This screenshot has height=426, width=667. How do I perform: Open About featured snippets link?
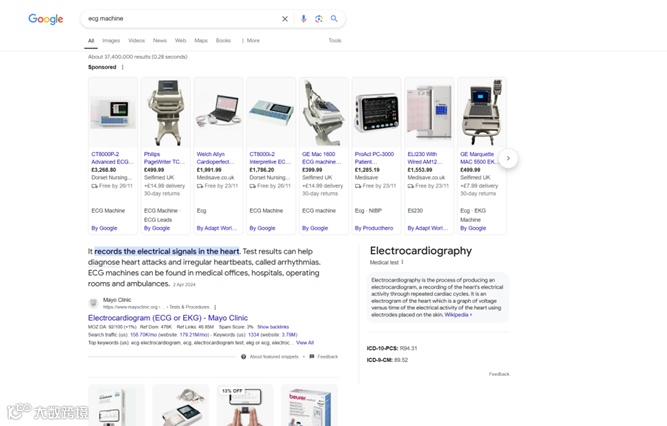pos(274,357)
